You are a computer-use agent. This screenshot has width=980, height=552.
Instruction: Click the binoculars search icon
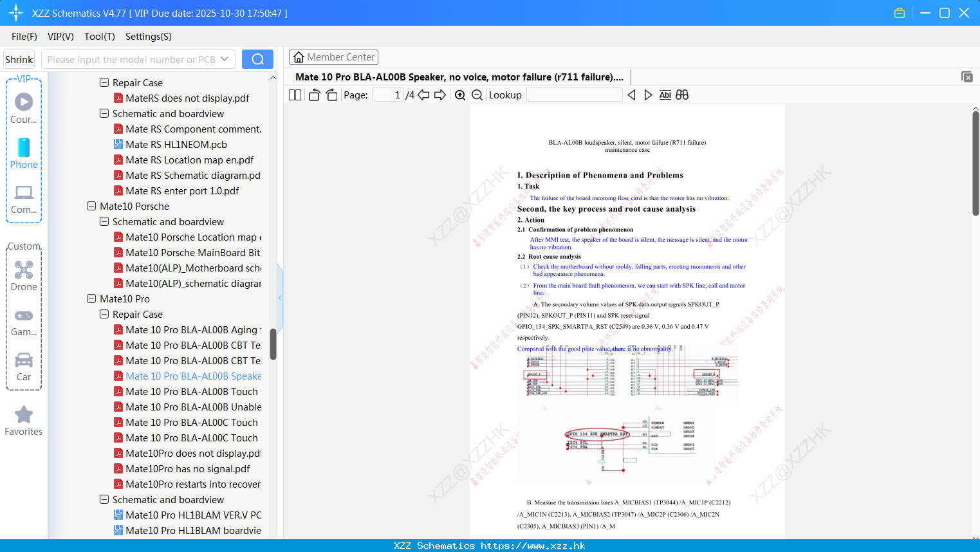682,95
